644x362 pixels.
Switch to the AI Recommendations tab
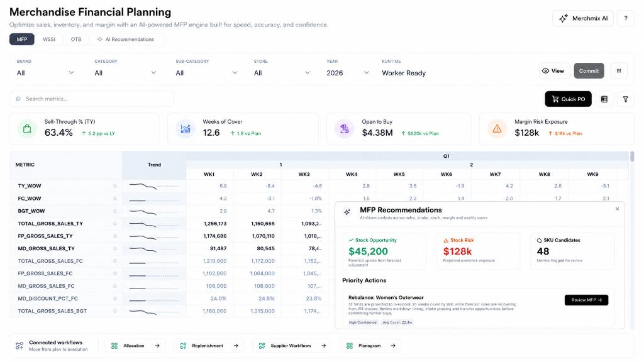(126, 40)
